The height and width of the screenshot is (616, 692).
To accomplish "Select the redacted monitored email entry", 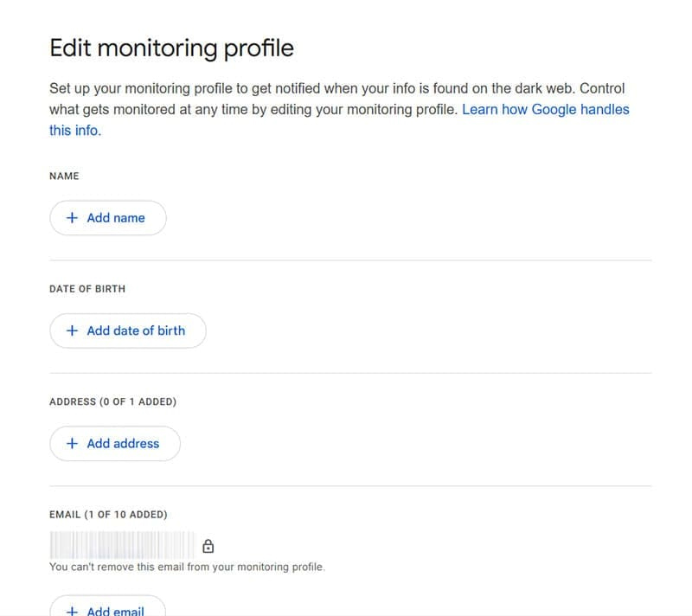I will (121, 545).
